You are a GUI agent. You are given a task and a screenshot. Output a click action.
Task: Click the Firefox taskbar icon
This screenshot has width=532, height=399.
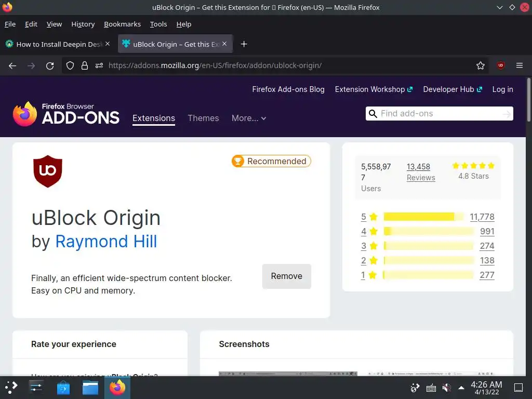tap(117, 388)
